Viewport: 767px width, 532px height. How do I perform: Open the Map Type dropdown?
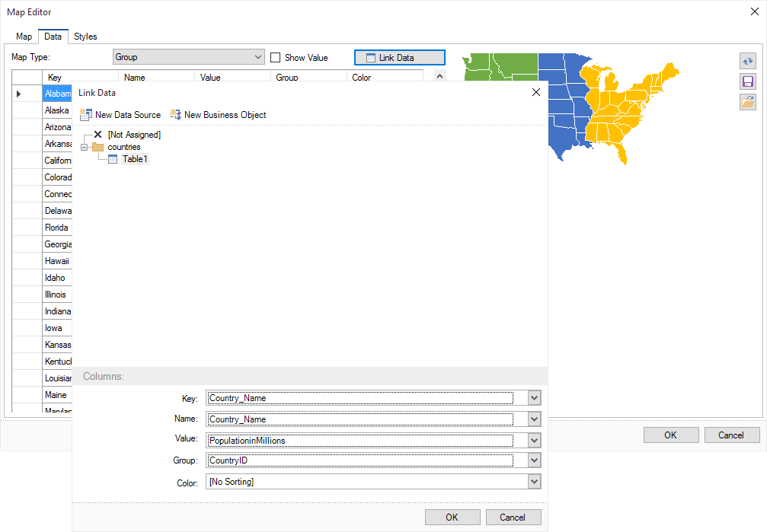[257, 57]
